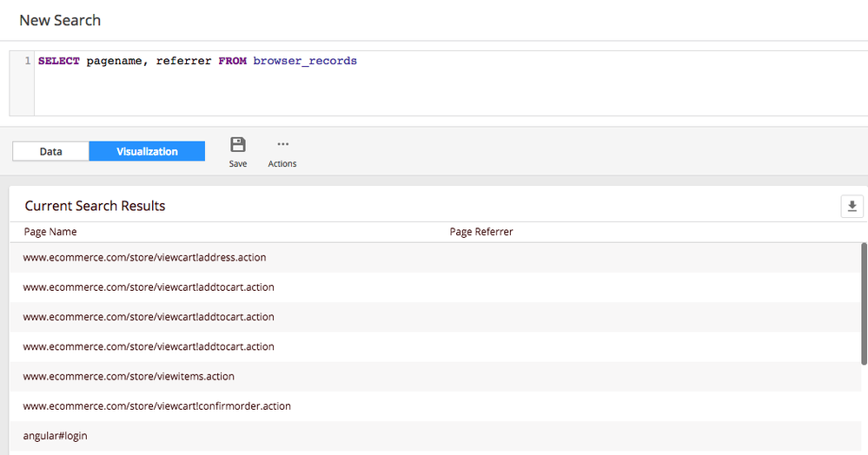Click the angular#login result row
This screenshot has width=868, height=455.
click(x=55, y=436)
